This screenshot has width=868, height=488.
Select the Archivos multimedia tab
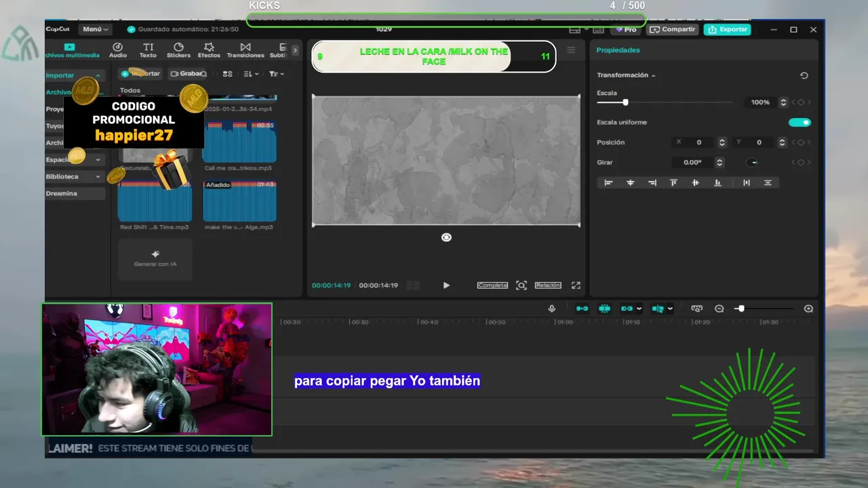point(73,50)
